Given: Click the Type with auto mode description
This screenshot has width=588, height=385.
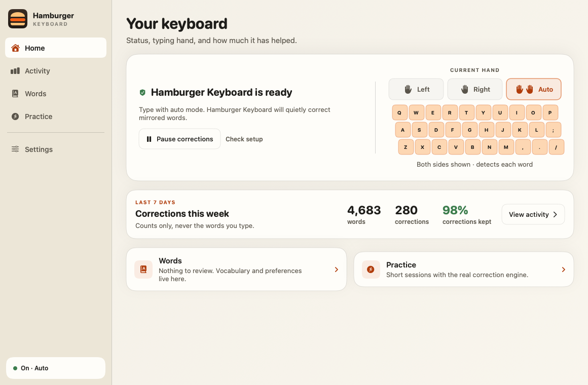Looking at the screenshot, I should (235, 113).
